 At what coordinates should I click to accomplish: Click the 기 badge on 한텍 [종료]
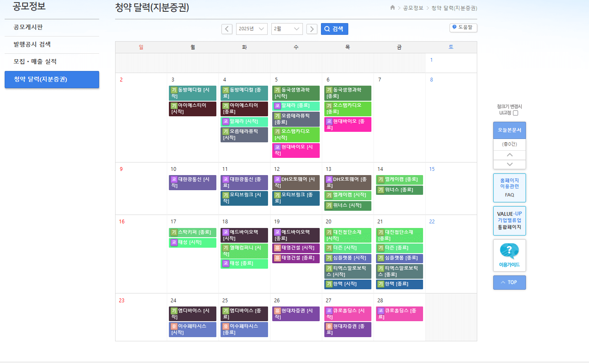click(381, 284)
